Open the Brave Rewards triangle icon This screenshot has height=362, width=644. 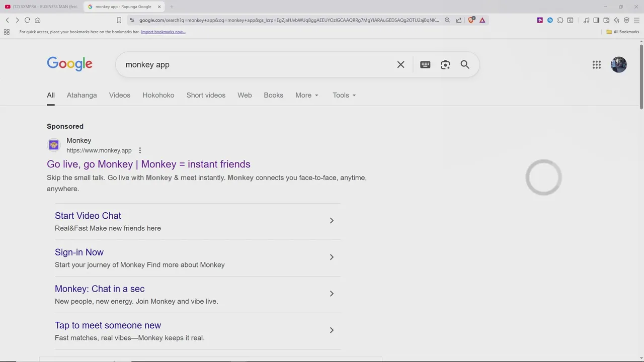click(x=482, y=20)
